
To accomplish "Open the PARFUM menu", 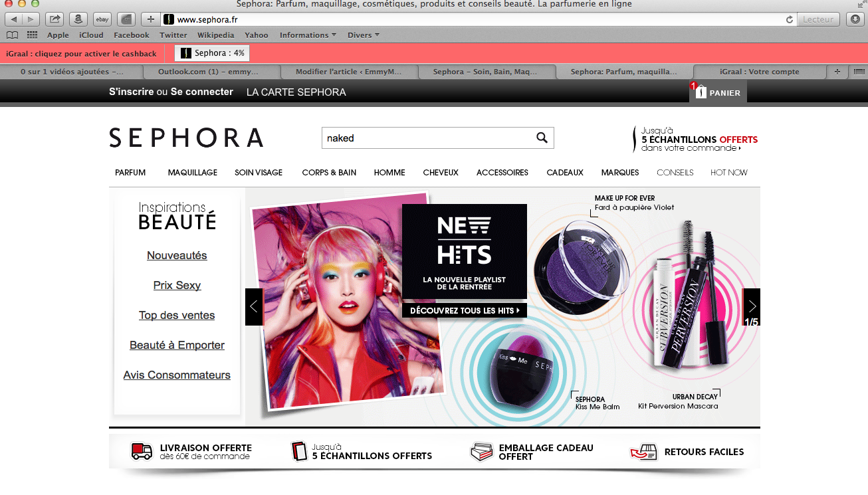I will (130, 173).
